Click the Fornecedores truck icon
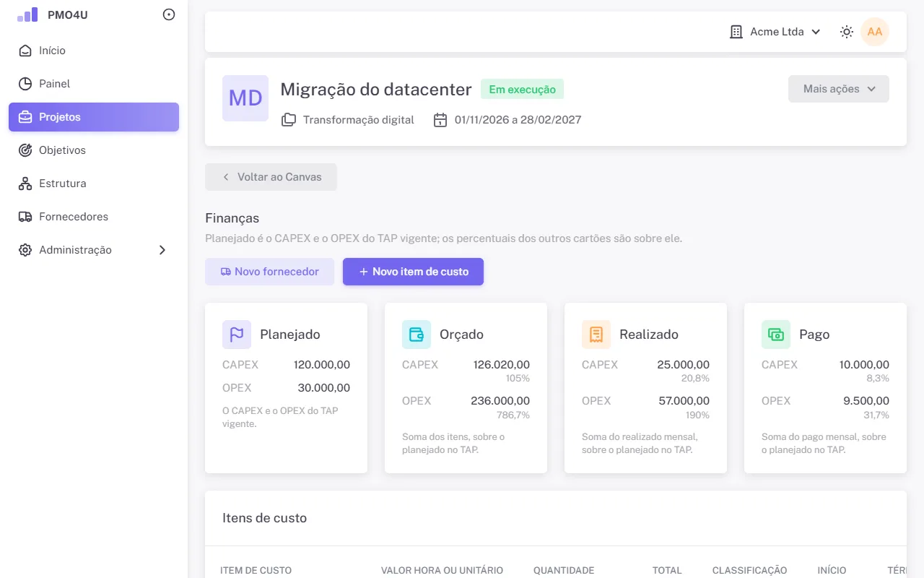924x578 pixels. point(25,217)
